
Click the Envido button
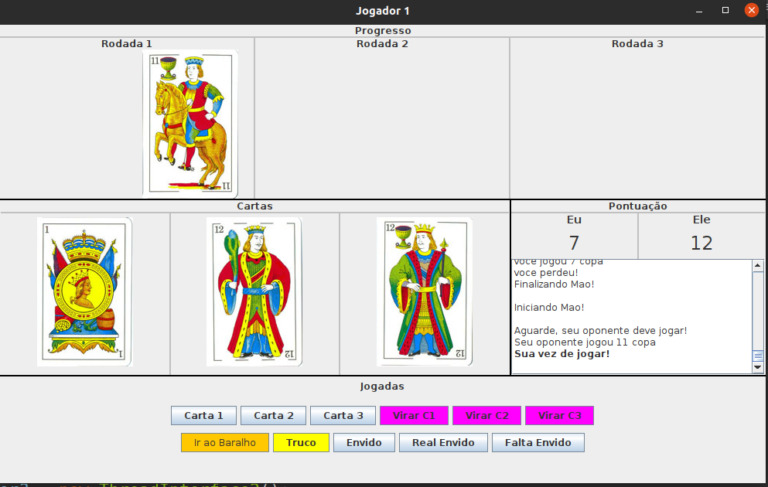coord(364,442)
